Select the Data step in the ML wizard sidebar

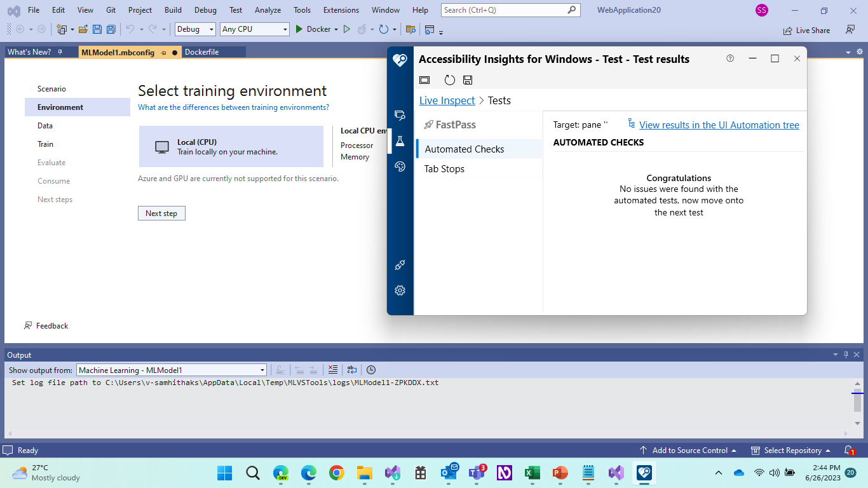click(45, 125)
